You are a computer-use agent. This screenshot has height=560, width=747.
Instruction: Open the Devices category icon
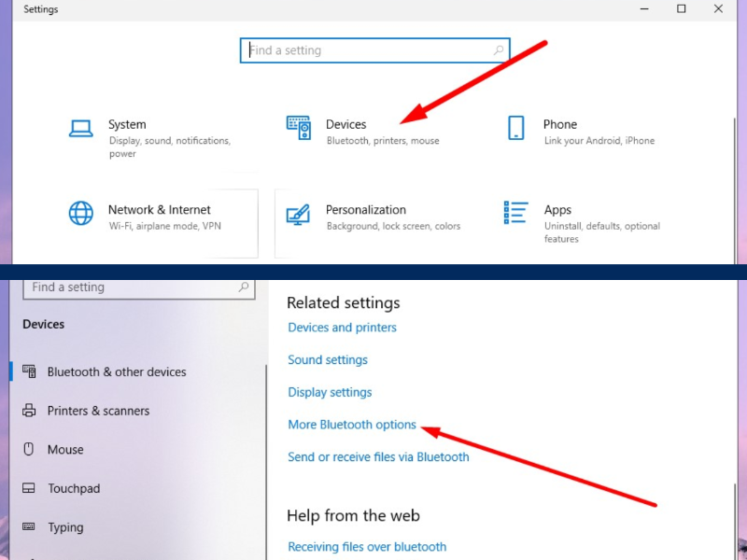(x=298, y=129)
